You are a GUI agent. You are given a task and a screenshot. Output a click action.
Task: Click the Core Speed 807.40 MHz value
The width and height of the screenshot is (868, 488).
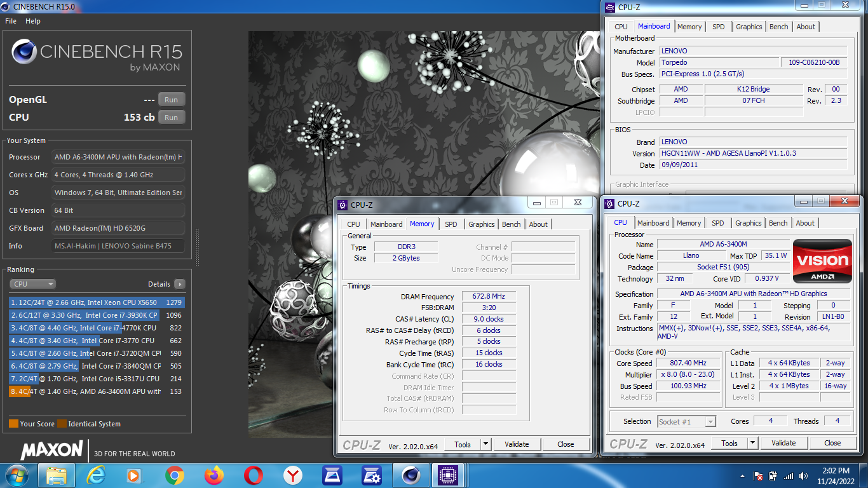(x=688, y=363)
